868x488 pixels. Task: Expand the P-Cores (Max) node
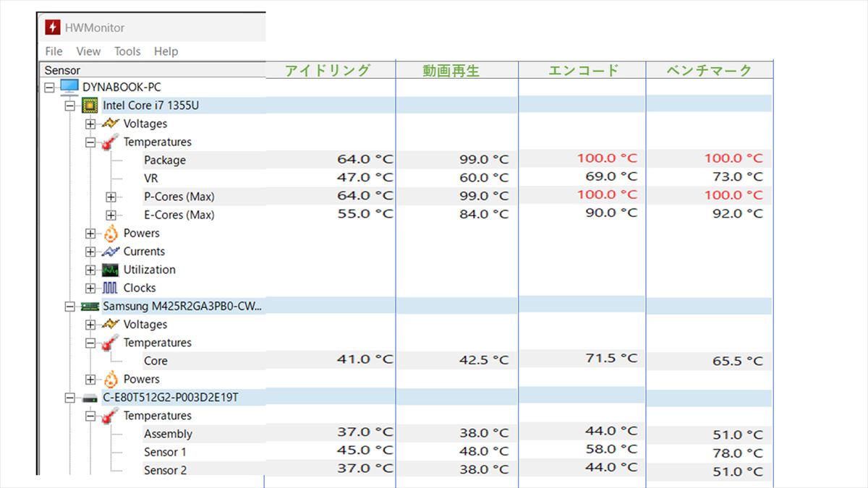pos(111,197)
